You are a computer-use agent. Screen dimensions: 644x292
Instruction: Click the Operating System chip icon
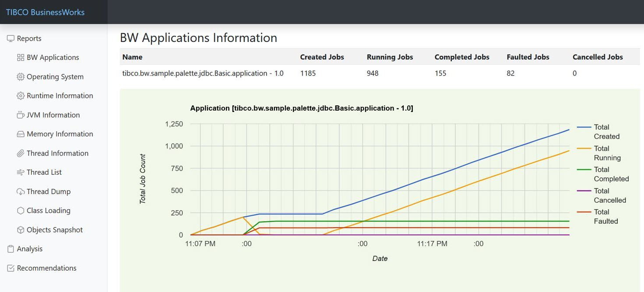[x=21, y=77]
